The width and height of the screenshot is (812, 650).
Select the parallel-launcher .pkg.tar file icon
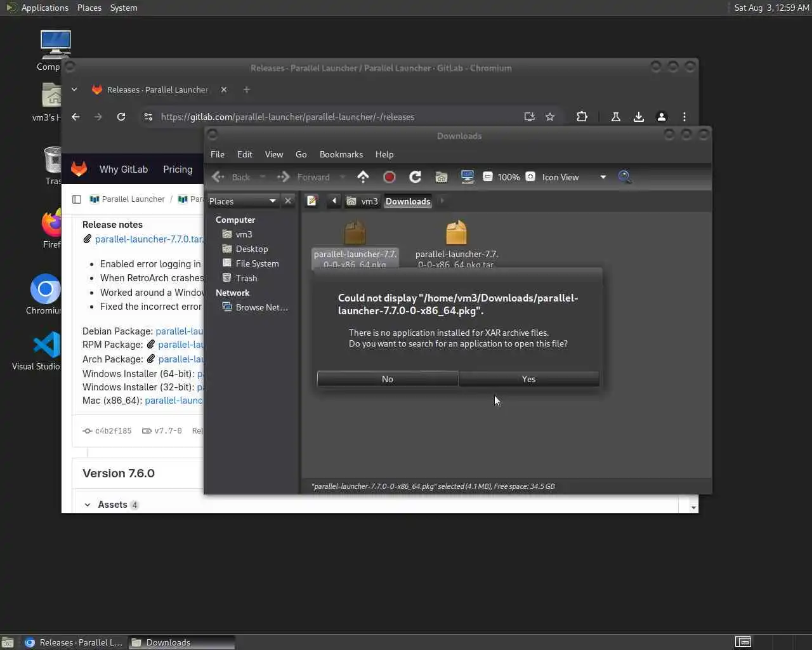(x=456, y=233)
